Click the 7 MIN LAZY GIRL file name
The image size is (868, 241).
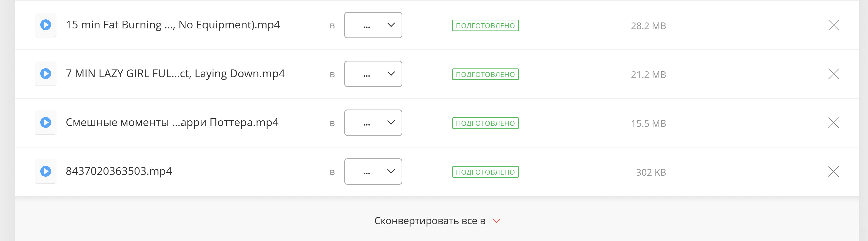[x=175, y=74]
